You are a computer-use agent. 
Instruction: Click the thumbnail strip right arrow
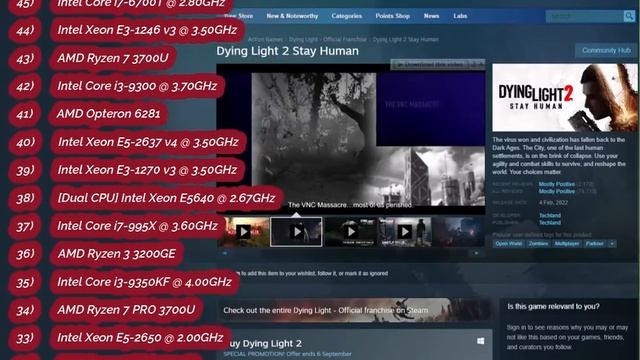[x=476, y=253]
